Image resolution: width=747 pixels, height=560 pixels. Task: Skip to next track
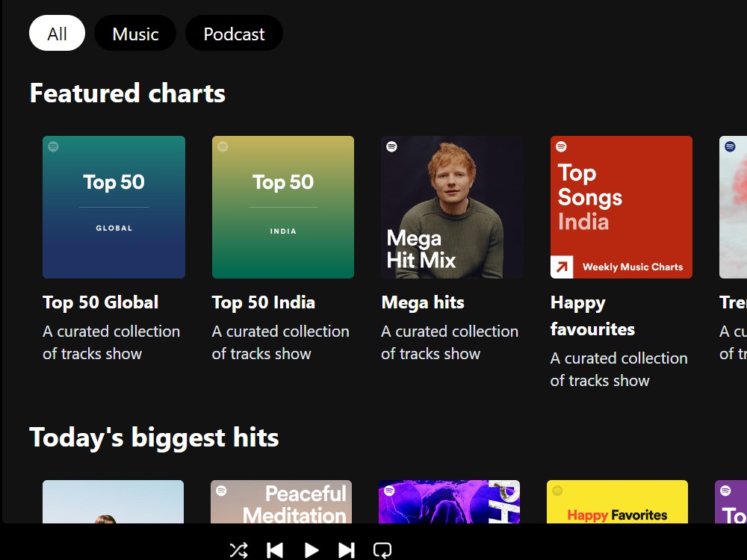click(347, 550)
